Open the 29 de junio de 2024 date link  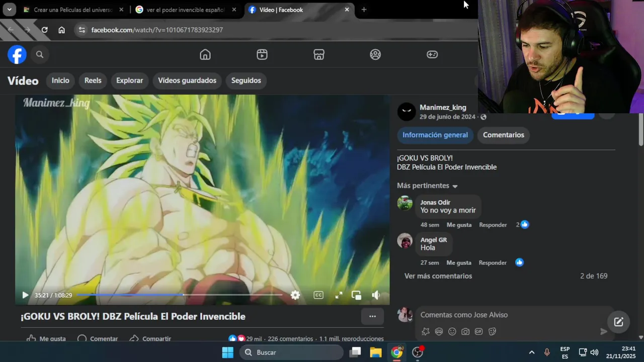[447, 117]
